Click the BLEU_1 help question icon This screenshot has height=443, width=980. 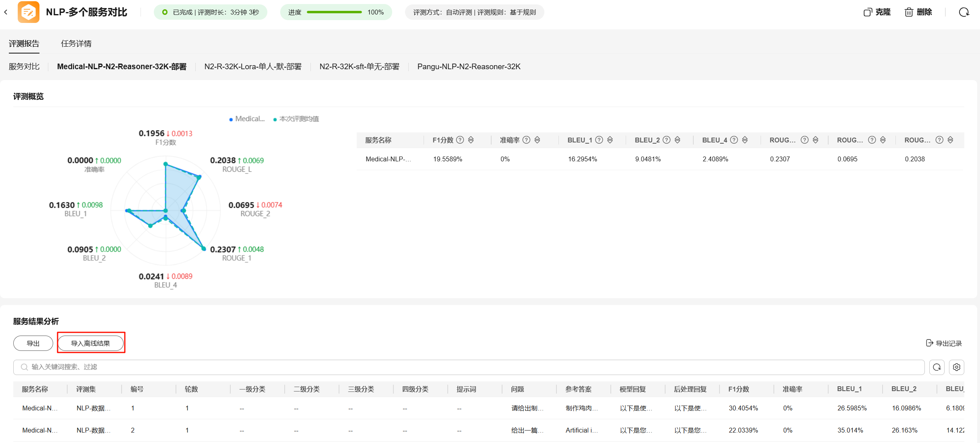pyautogui.click(x=599, y=140)
